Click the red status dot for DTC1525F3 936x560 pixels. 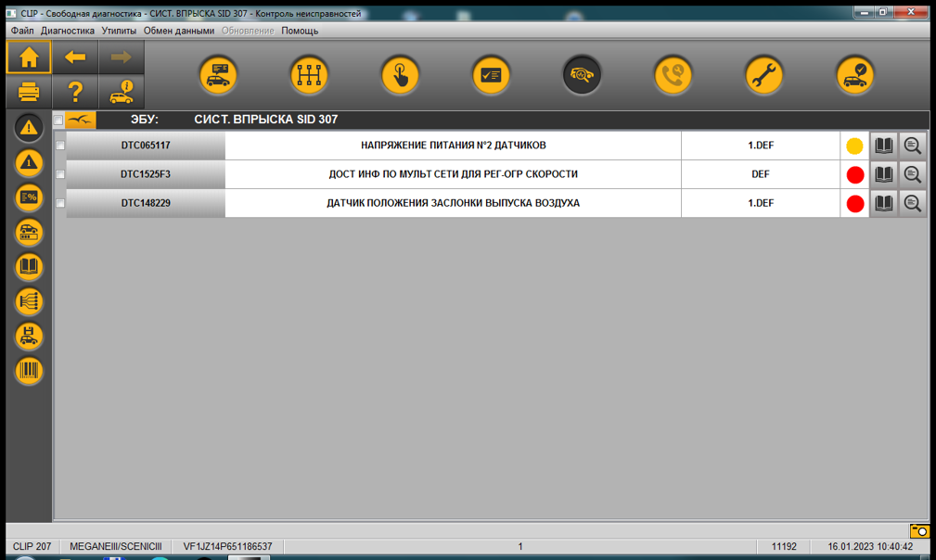tap(854, 174)
